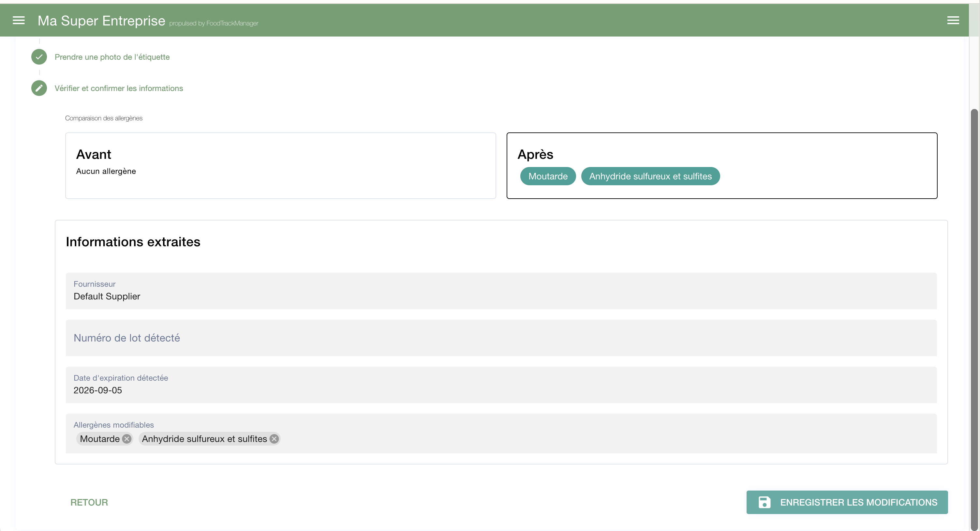Remove Moutarde allergen chip with X
The width and height of the screenshot is (980, 531).
[x=127, y=439]
